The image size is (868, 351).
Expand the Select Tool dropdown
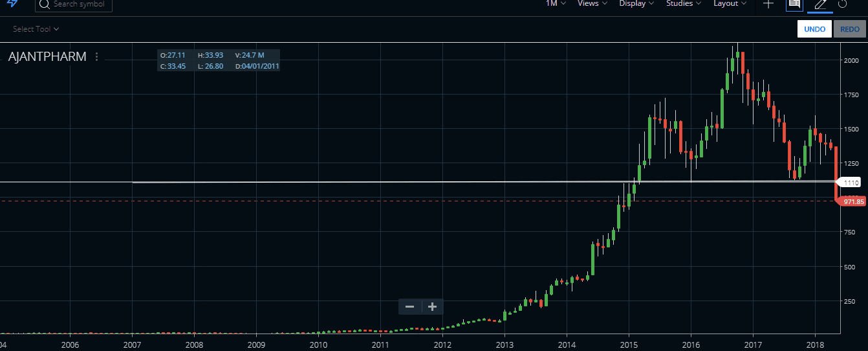(36, 29)
